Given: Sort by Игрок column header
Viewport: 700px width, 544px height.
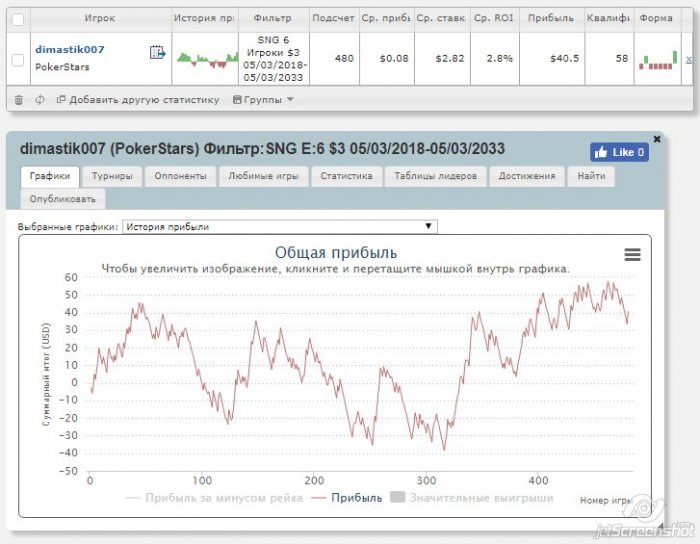Looking at the screenshot, I should pos(100,18).
